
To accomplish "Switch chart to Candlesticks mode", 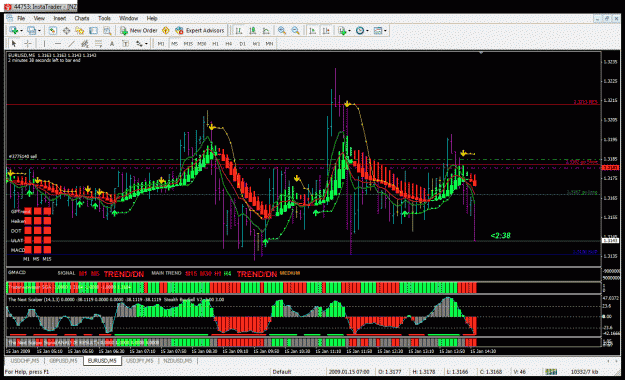I will coord(252,30).
